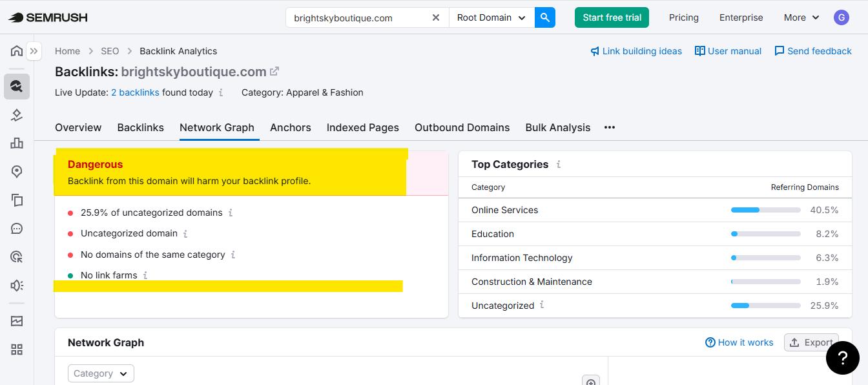Open the Category filter dropdown
The image size is (868, 385).
[x=101, y=373]
